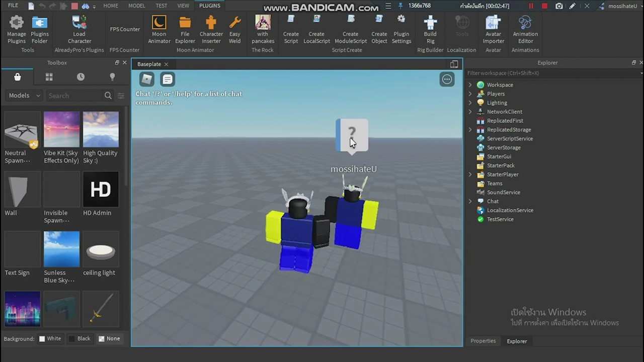This screenshot has width=644, height=362.
Task: Switch to the Properties tab
Action: click(483, 341)
